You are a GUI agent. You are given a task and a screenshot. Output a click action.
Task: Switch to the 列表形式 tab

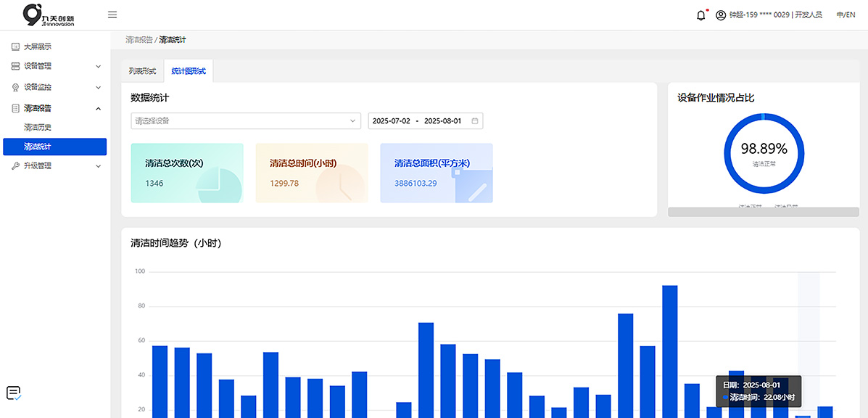click(x=142, y=71)
